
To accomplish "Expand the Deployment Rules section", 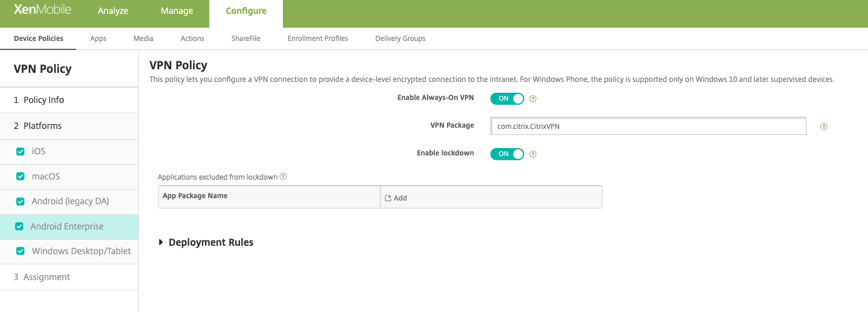I will pos(161,242).
